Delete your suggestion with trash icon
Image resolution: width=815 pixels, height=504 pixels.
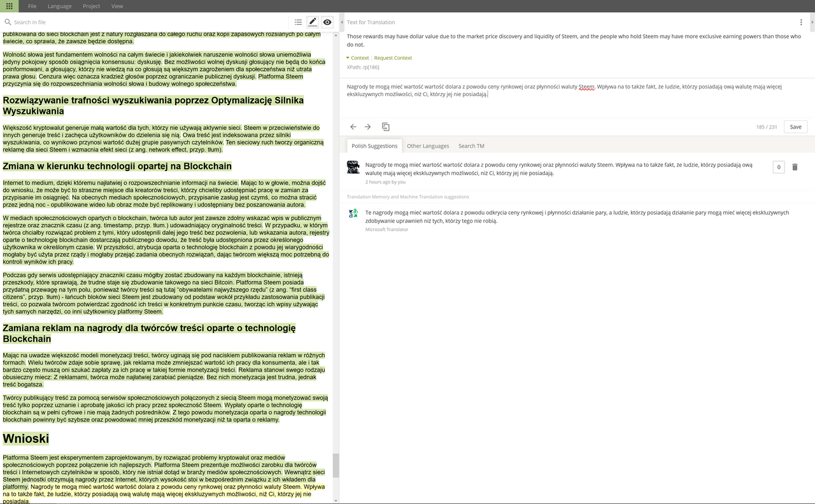coord(795,167)
